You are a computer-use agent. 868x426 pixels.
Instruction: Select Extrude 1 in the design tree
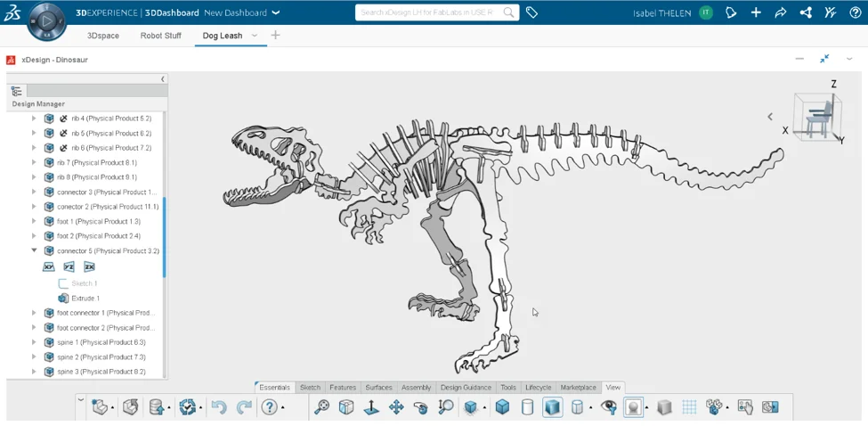tap(85, 299)
